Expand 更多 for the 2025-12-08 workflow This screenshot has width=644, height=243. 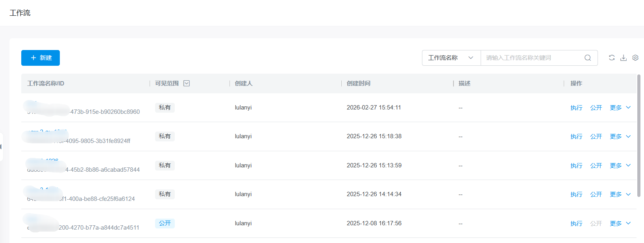click(620, 224)
